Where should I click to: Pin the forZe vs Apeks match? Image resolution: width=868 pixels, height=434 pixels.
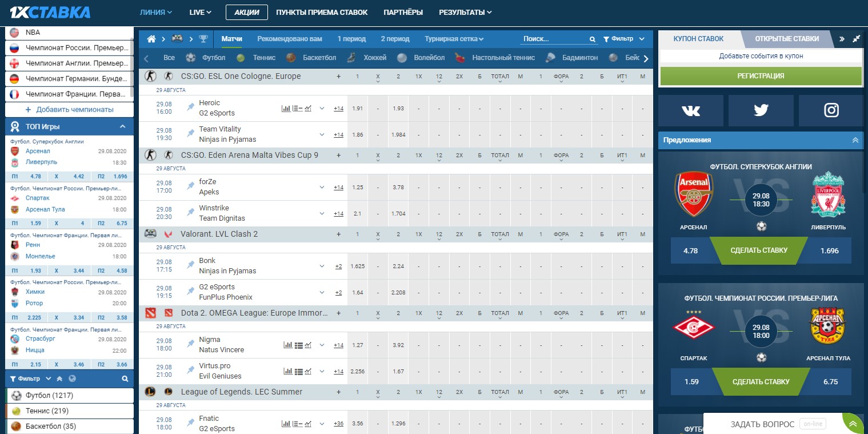[x=190, y=187]
